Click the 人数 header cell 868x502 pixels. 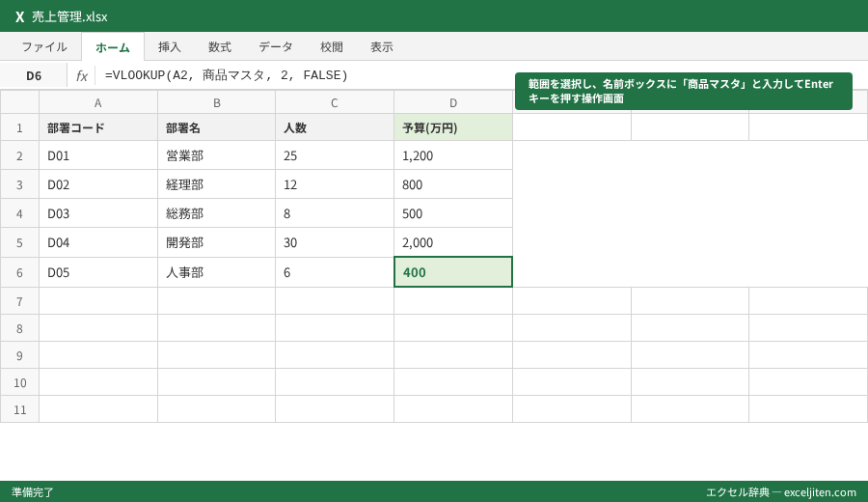coord(335,127)
